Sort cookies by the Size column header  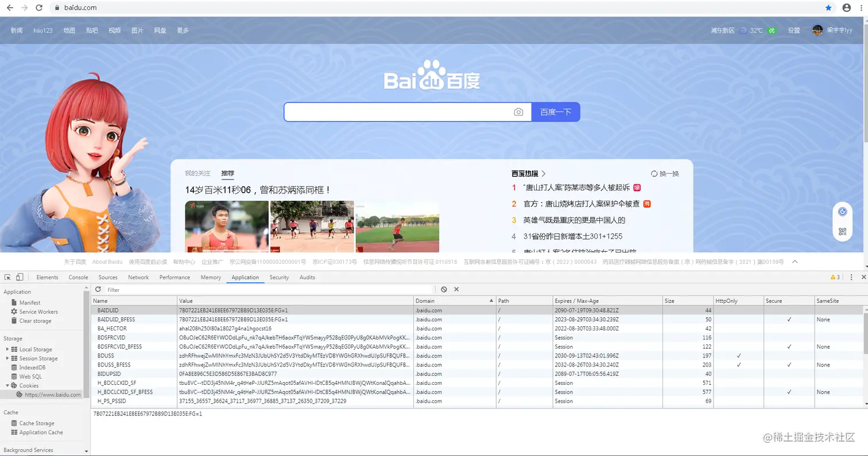[687, 301]
